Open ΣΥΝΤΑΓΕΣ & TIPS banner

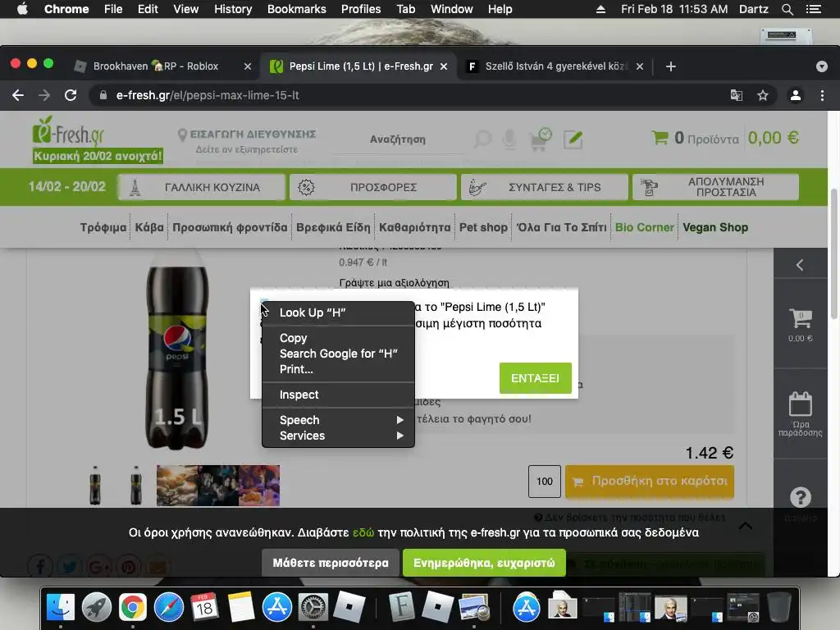545,187
